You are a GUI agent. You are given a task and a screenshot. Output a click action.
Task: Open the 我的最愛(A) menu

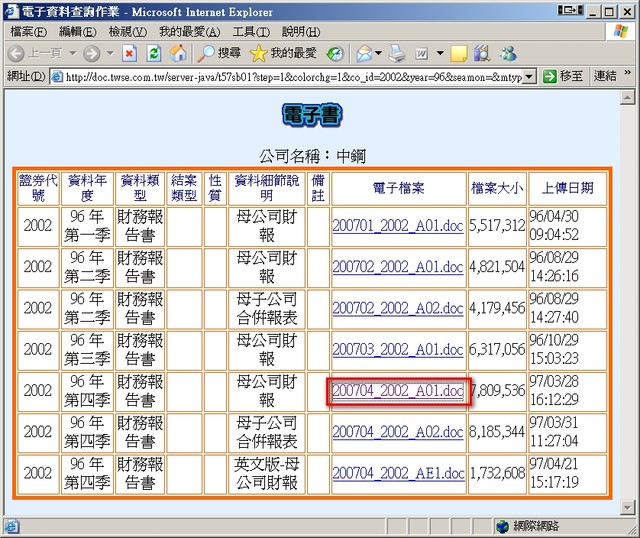coord(189,31)
